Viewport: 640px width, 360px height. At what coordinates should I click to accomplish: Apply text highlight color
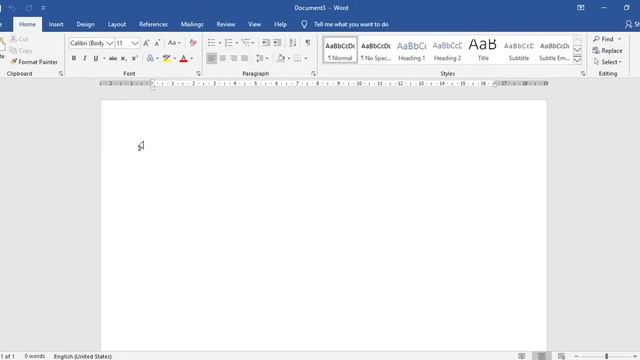coord(167,58)
